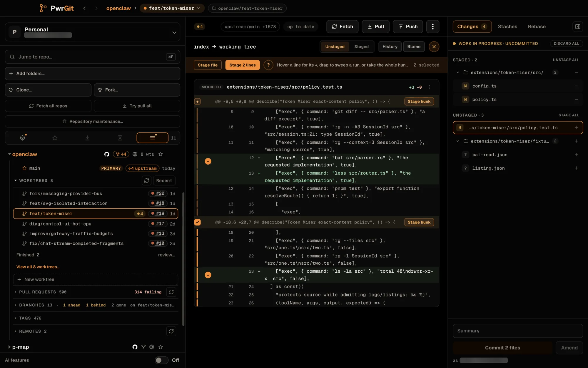Open the p-map globe icon
This screenshot has width=588, height=368.
pos(152,347)
